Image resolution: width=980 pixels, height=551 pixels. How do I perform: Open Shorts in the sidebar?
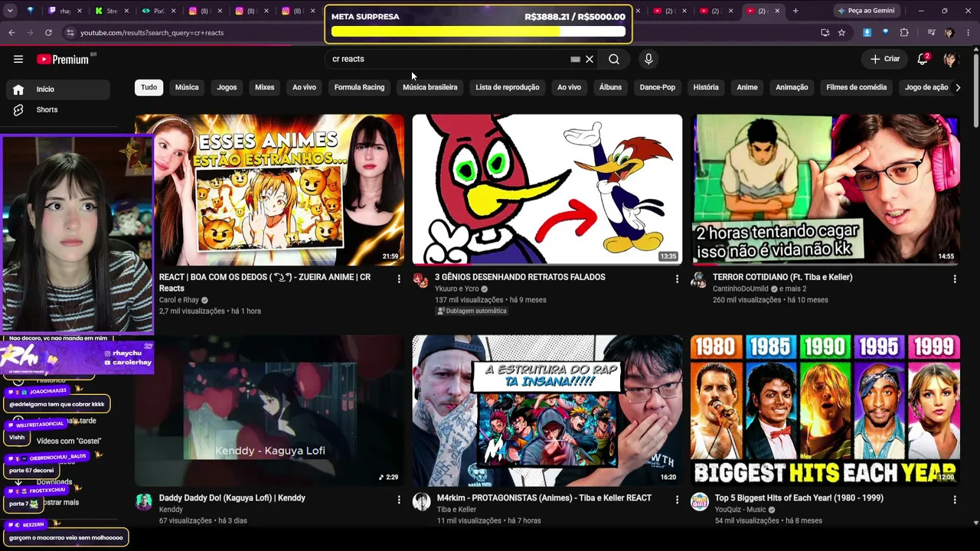59,109
